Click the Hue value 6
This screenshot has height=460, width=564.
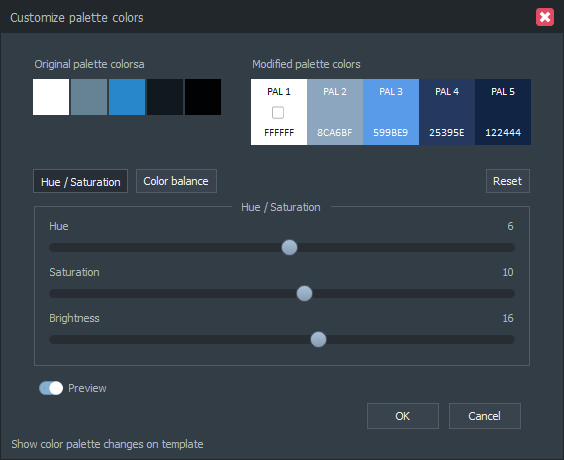[x=510, y=226]
